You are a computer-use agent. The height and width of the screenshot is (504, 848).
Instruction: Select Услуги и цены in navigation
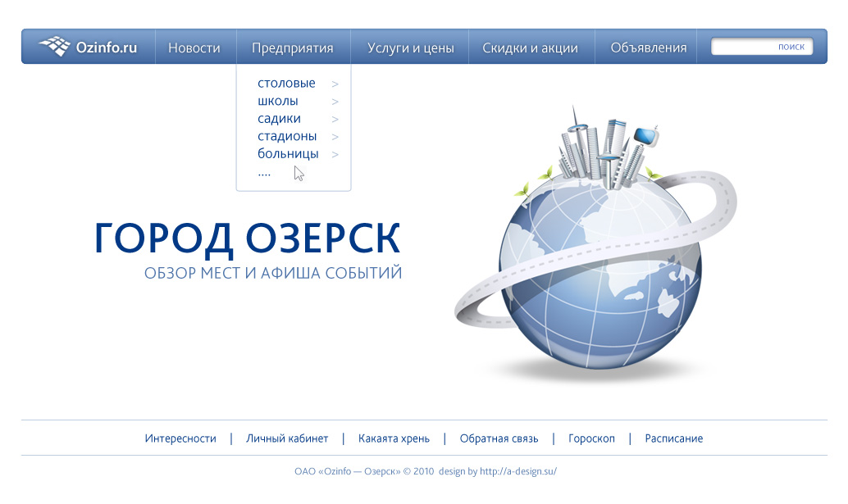(411, 48)
